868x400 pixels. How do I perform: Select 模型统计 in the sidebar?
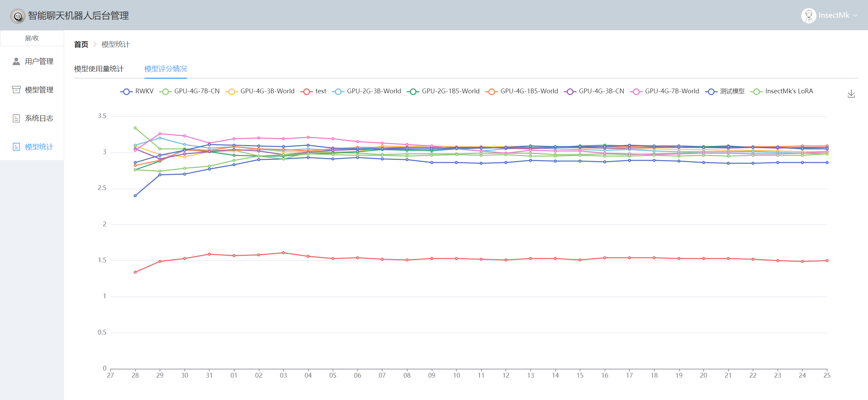(32, 147)
